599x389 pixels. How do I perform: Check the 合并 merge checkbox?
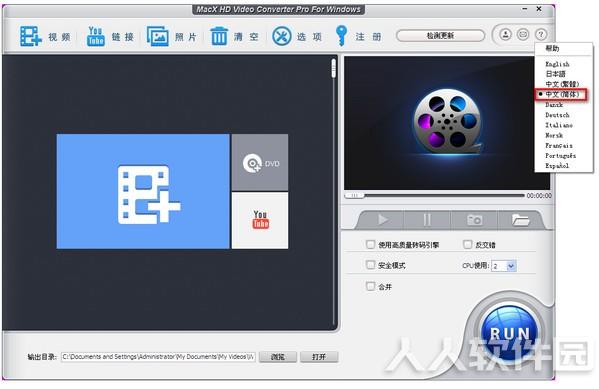tap(370, 286)
